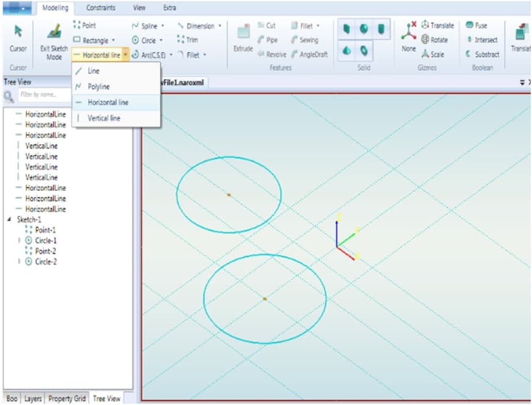Viewport: 532px width, 405px height.
Task: Switch to the Layers panel tab
Action: tap(33, 398)
